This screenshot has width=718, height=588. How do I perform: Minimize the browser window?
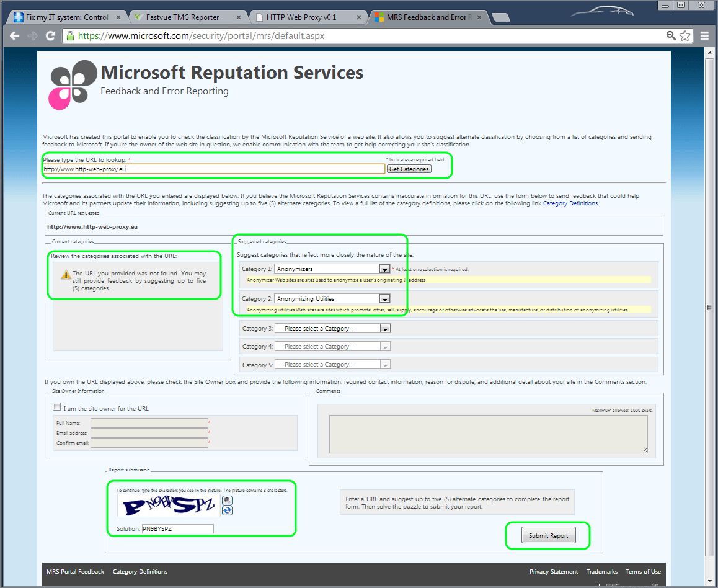click(x=666, y=5)
